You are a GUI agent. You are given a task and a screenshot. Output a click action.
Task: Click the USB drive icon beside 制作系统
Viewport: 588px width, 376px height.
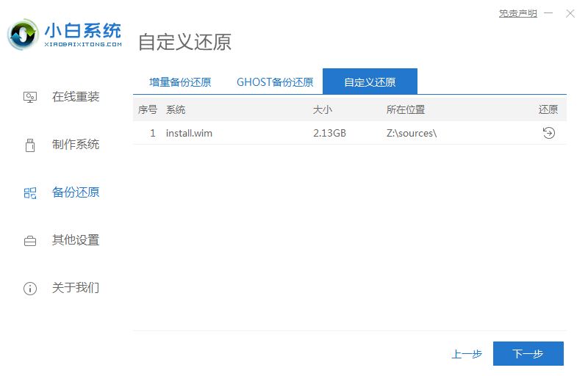click(30, 145)
